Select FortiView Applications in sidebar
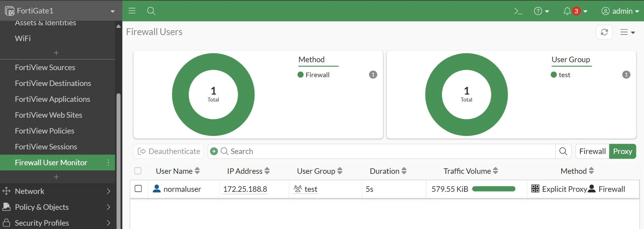Screen dimensions: 644x229 (52, 99)
